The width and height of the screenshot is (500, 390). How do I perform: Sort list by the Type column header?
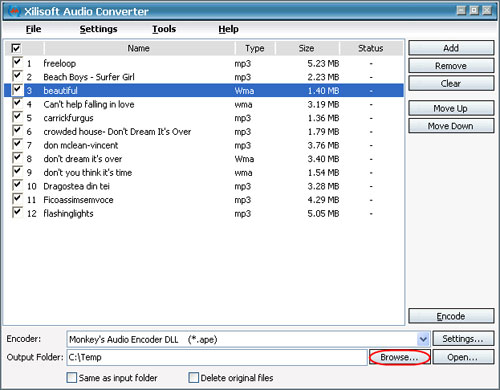click(x=255, y=48)
